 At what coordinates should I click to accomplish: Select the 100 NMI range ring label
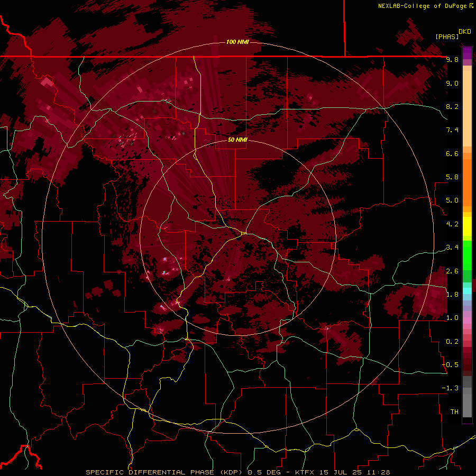tap(237, 42)
